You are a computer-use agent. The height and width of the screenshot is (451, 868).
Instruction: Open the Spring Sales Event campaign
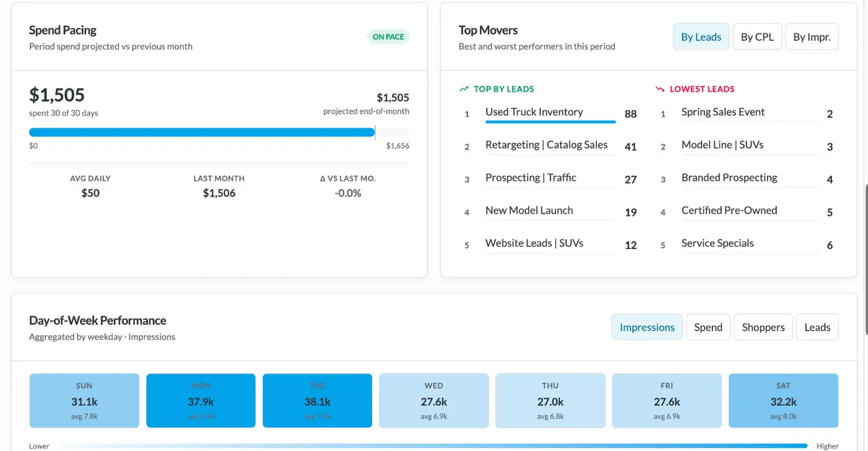pos(723,112)
